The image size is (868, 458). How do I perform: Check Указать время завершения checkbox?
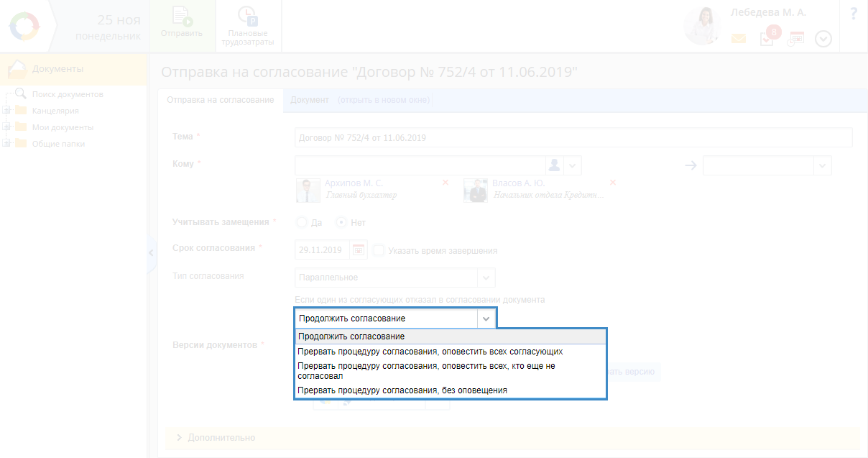(x=379, y=250)
